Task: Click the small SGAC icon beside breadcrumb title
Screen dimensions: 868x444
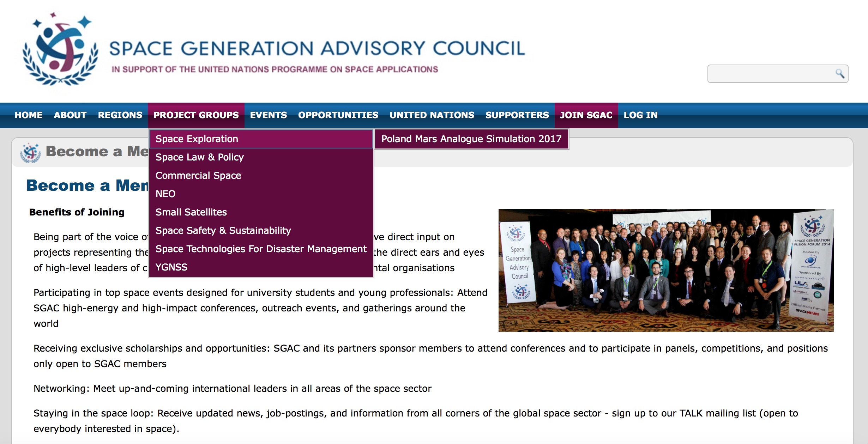Action: tap(30, 152)
